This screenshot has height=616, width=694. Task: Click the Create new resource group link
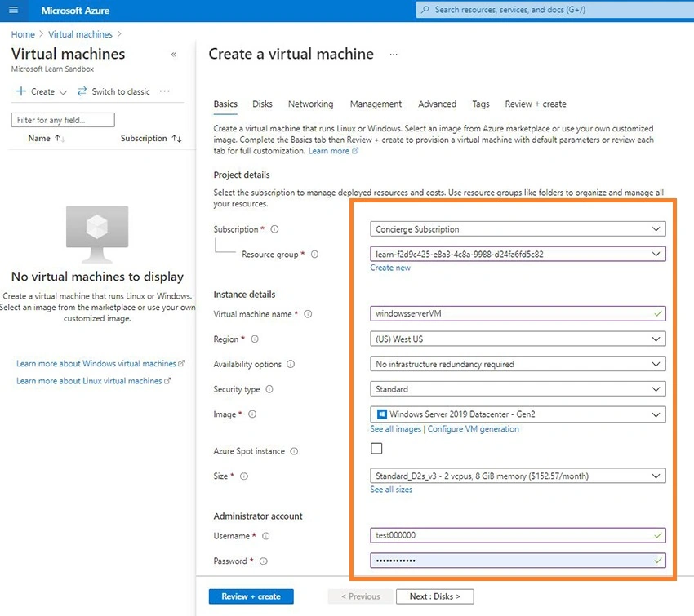[x=390, y=268]
